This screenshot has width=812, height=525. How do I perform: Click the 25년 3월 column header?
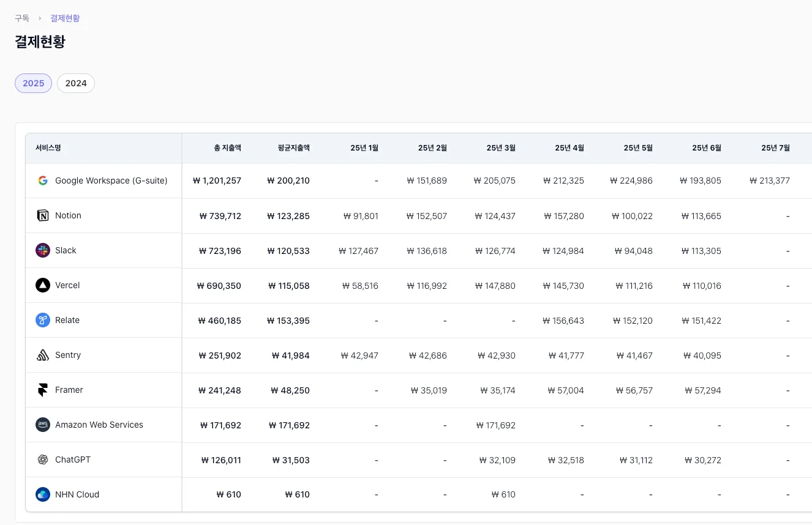(500, 148)
